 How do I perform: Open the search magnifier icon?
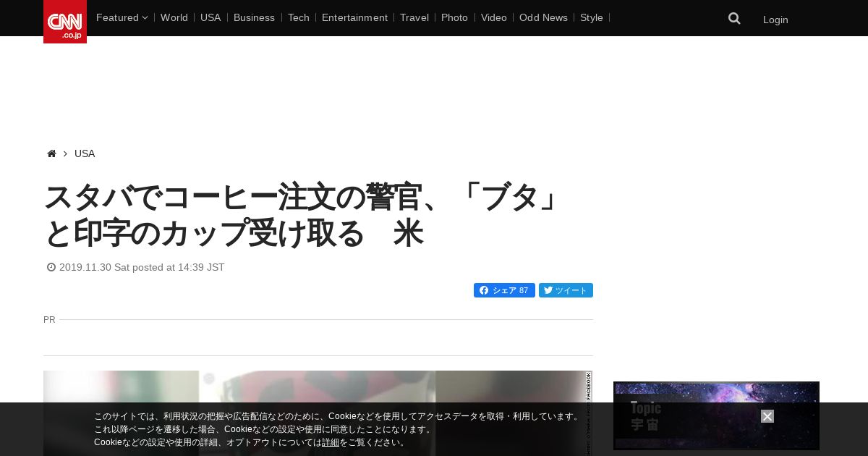pyautogui.click(x=734, y=19)
